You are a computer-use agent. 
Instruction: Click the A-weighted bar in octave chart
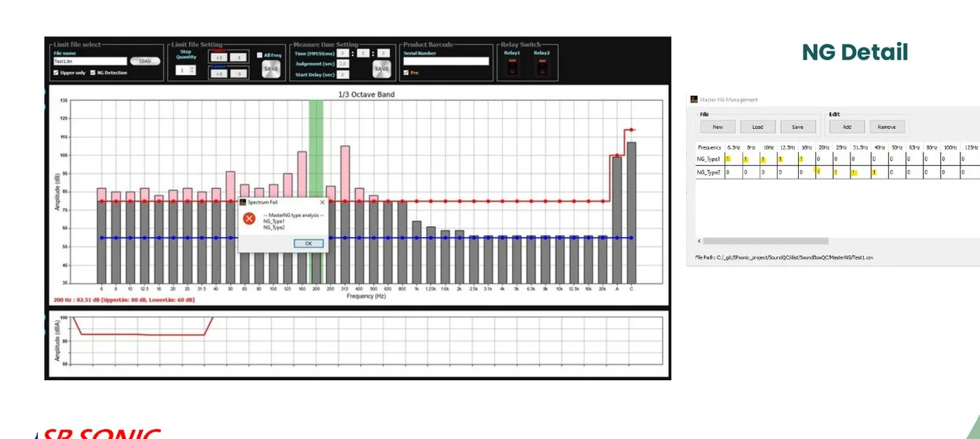[617, 220]
